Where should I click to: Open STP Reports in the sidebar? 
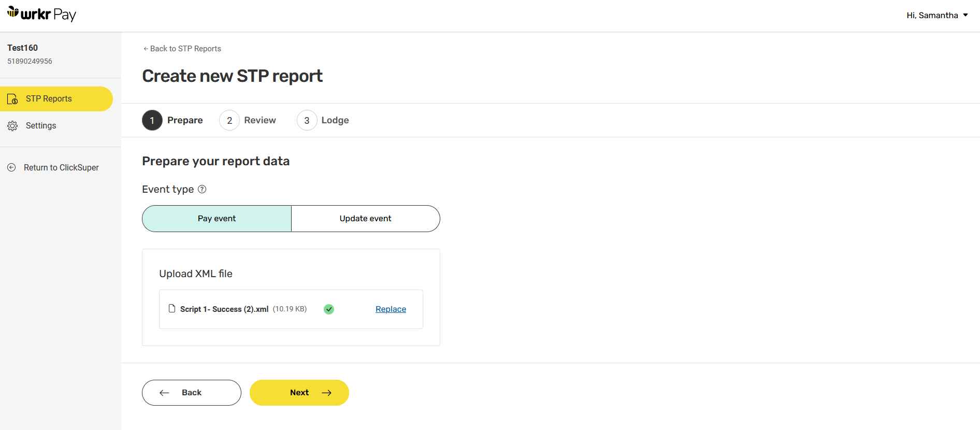[x=56, y=99]
